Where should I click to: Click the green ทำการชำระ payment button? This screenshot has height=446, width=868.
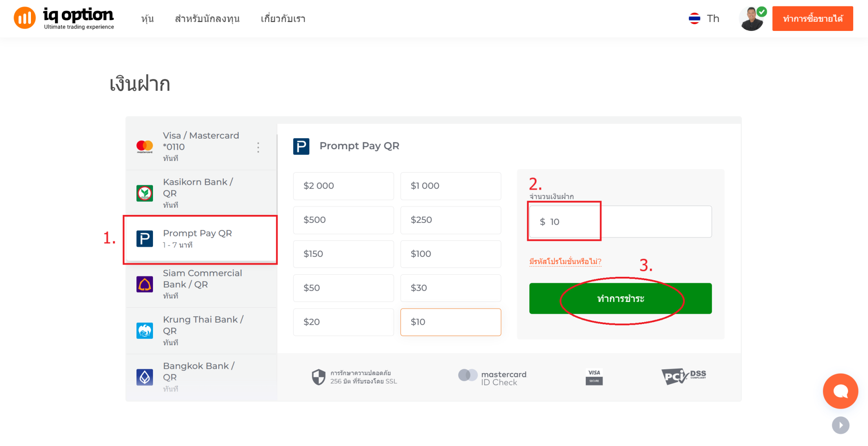click(x=620, y=298)
